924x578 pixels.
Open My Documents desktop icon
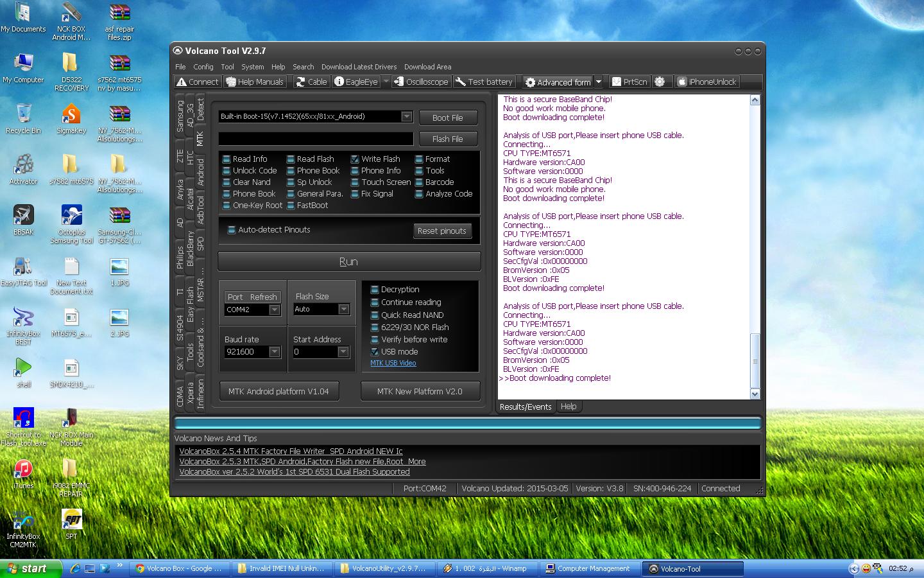[x=23, y=18]
